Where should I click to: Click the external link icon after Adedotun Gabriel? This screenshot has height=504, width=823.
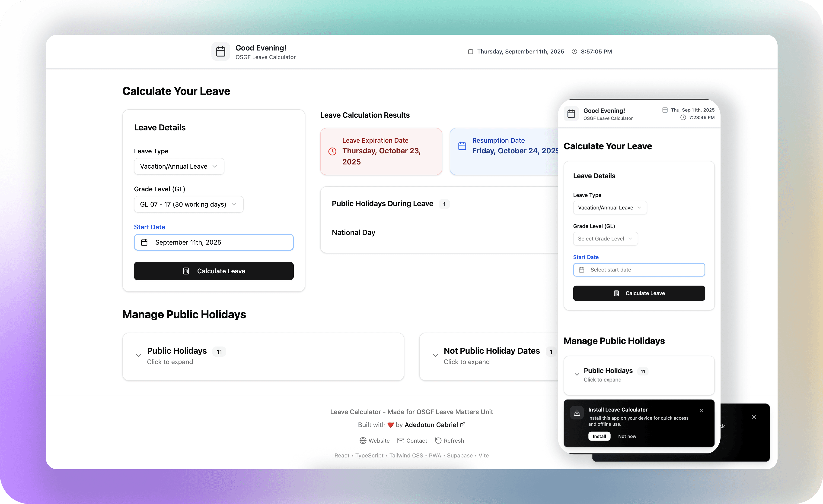(463, 425)
